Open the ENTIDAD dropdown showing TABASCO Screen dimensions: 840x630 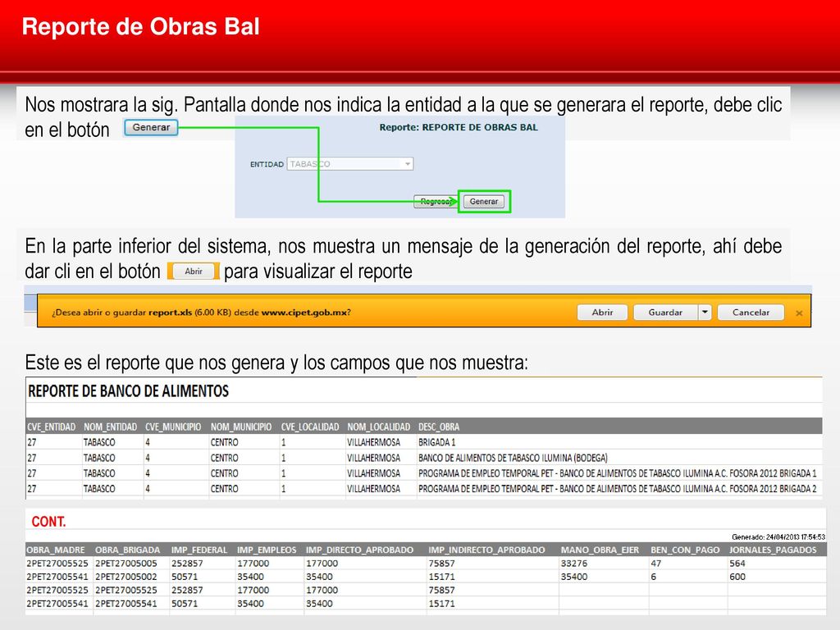pyautogui.click(x=350, y=164)
